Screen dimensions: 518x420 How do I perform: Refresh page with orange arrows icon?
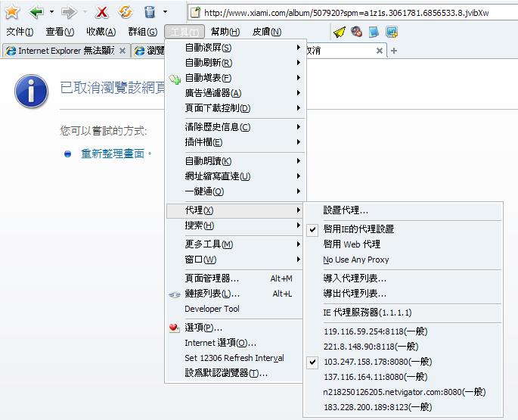coord(126,12)
